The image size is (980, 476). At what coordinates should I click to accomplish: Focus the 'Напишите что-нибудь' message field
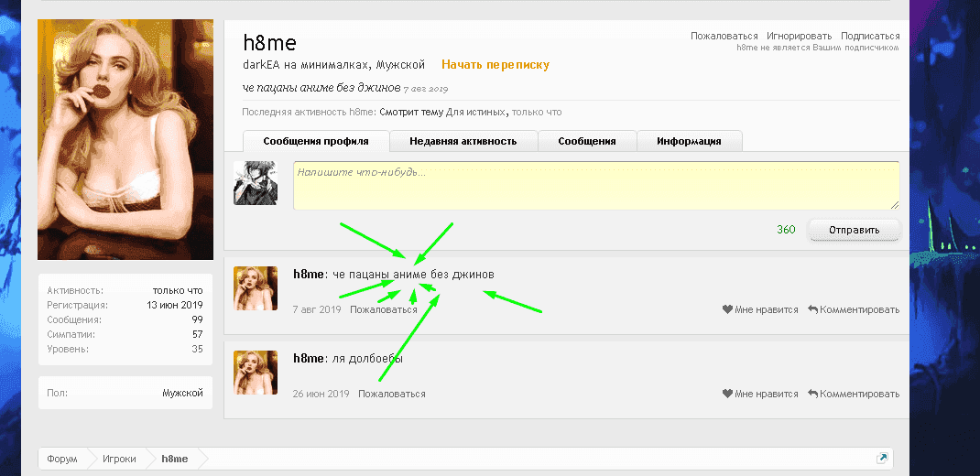click(595, 186)
